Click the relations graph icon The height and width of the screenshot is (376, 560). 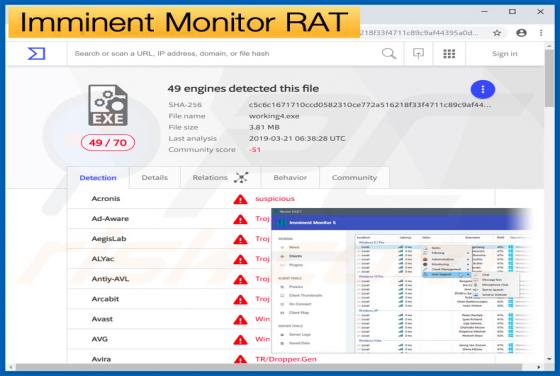241,177
